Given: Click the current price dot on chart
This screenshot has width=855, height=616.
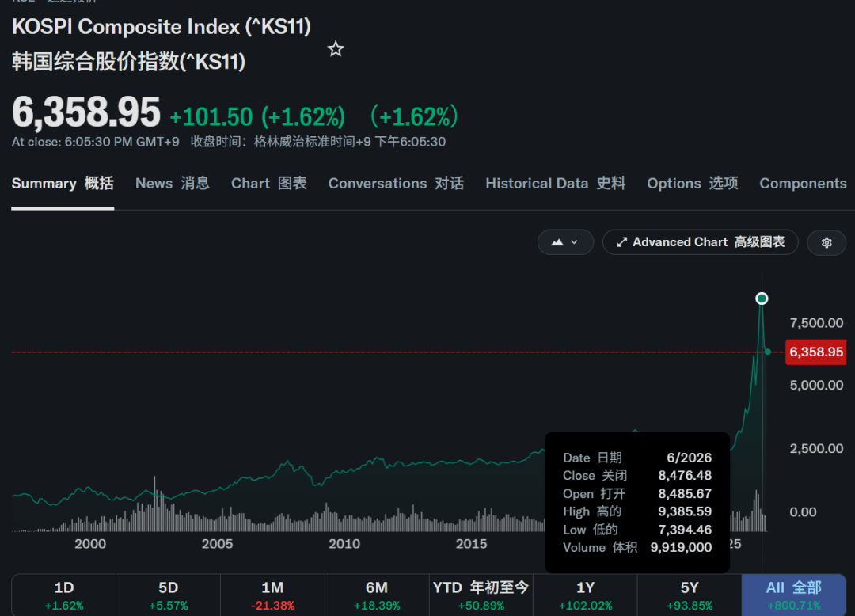Looking at the screenshot, I should click(x=768, y=352).
